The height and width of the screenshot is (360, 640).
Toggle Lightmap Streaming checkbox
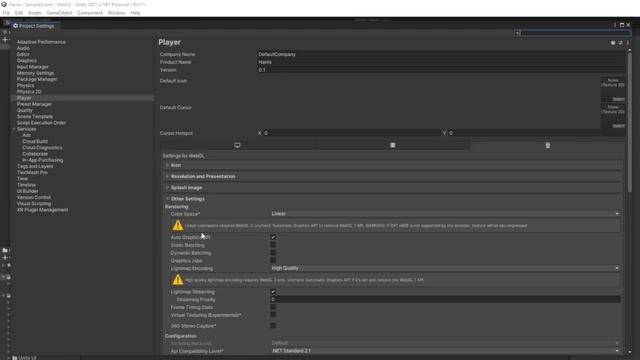[273, 291]
